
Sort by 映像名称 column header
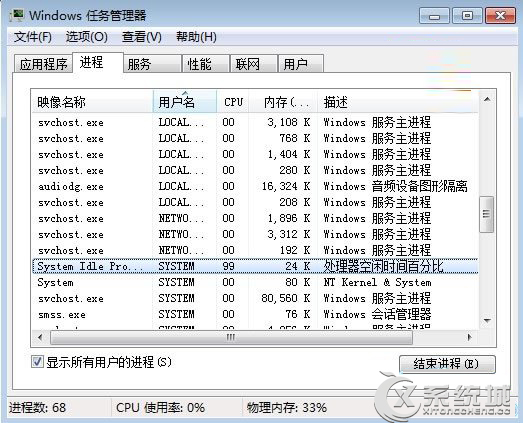(92, 102)
